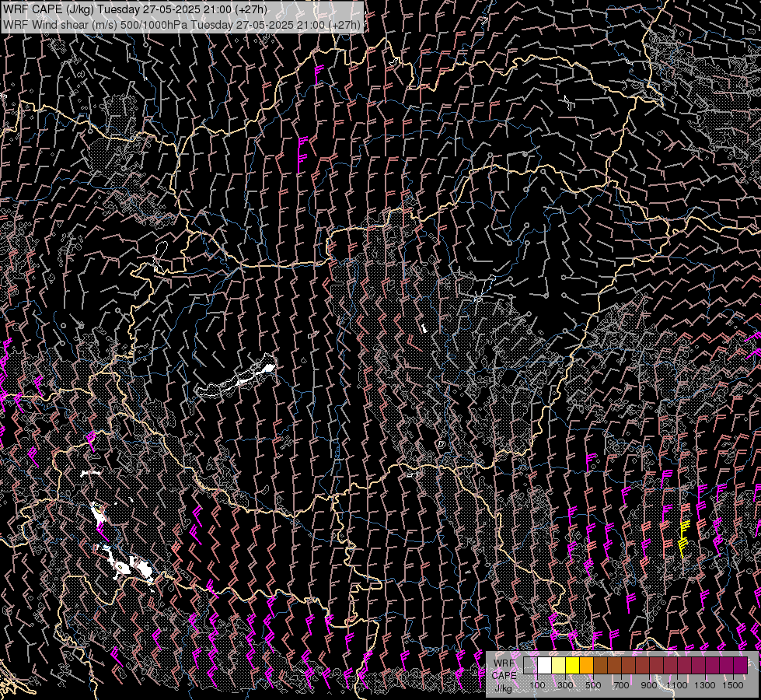Click the 100 legend value
761x700 pixels.
click(x=537, y=685)
